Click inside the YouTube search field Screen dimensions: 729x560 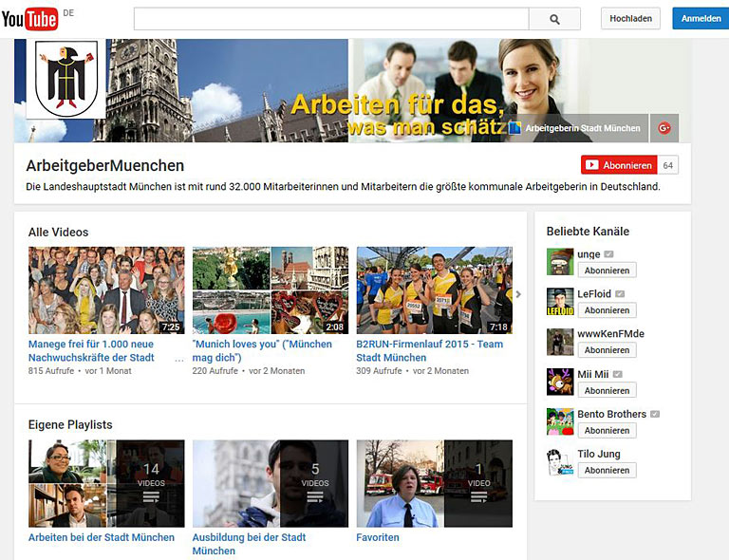[330, 19]
